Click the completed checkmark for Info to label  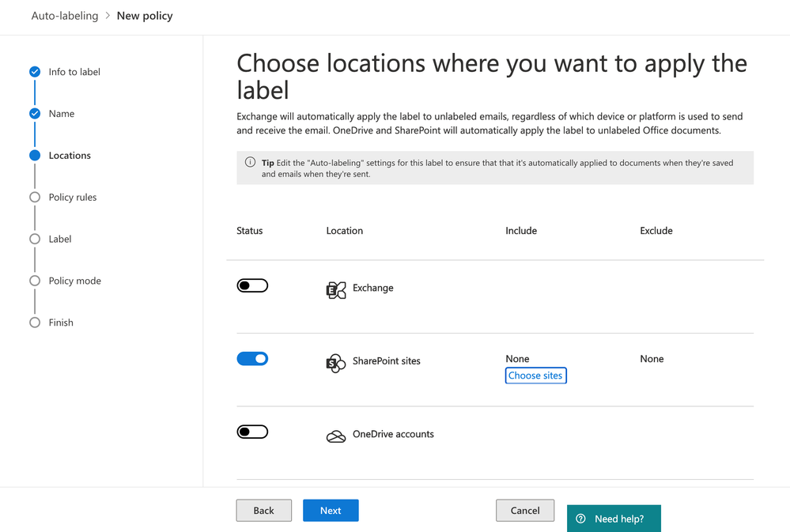point(35,72)
